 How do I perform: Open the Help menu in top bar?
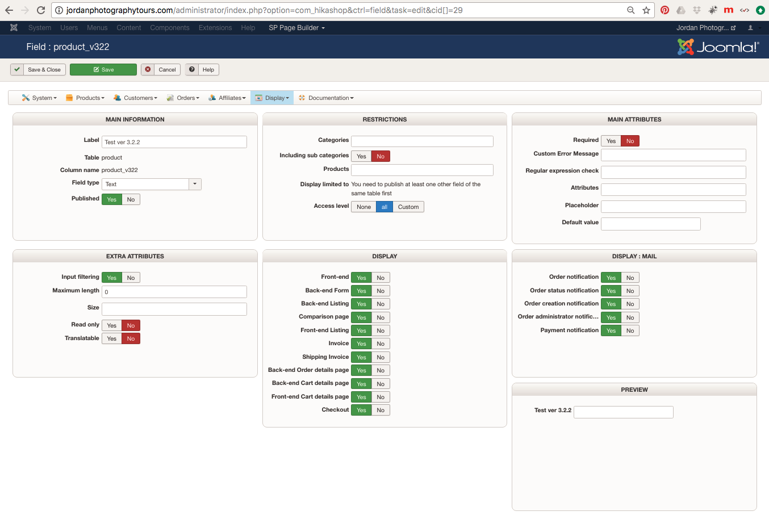tap(248, 28)
